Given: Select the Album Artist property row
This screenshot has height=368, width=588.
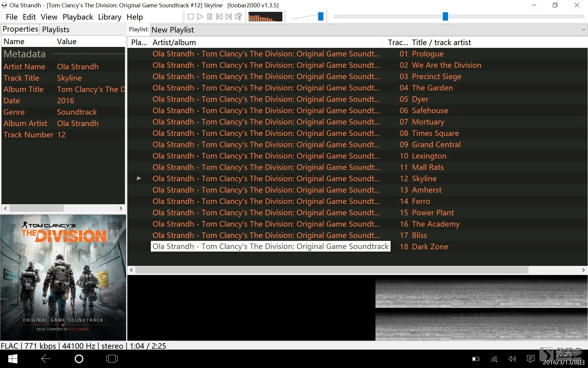Looking at the screenshot, I should coord(63,123).
